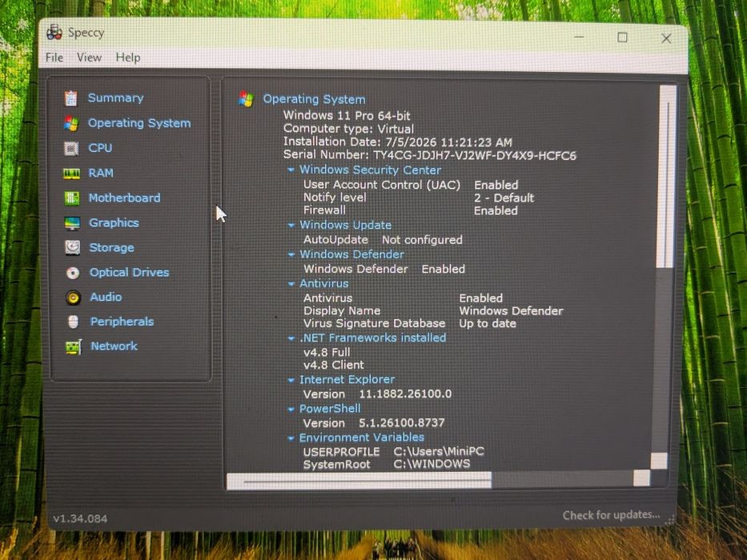
Task: Click the scroll-down button of vertical scrollbar
Action: 658,461
